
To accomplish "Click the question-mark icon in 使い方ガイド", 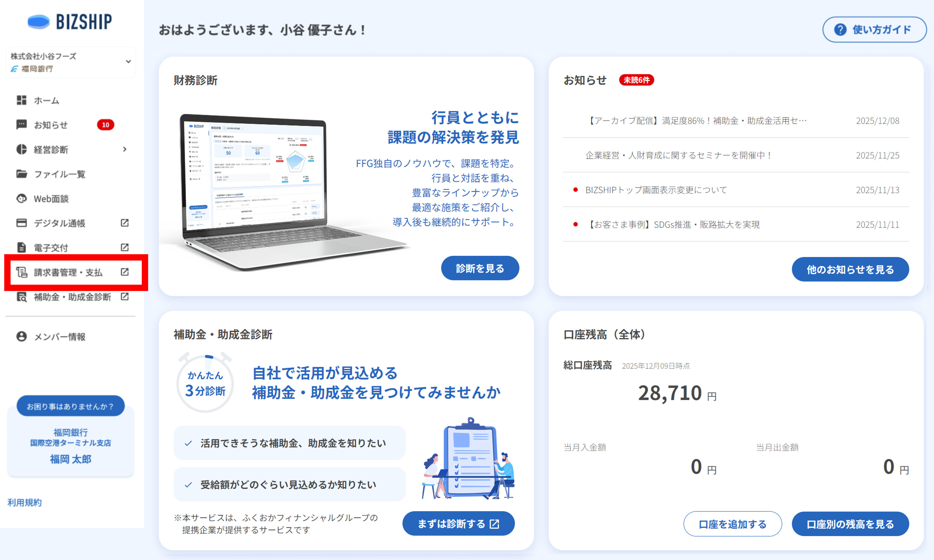I will coord(840,30).
